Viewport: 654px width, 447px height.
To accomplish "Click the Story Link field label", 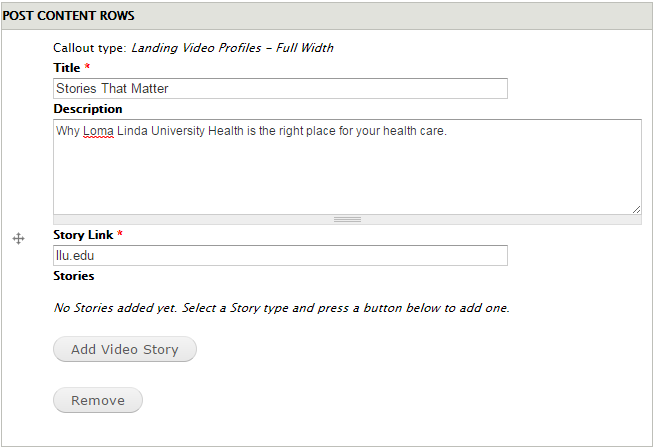I will coord(83,235).
